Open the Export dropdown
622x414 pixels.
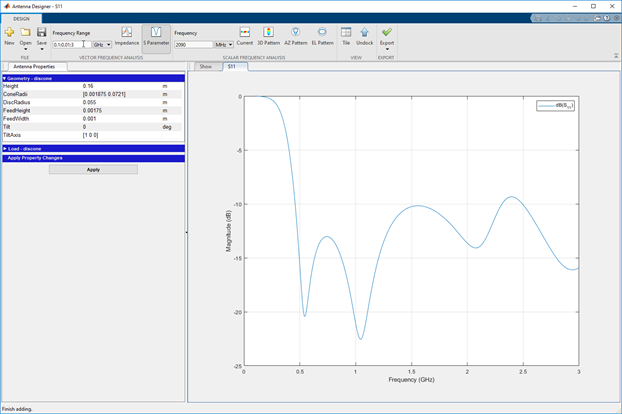coord(387,48)
